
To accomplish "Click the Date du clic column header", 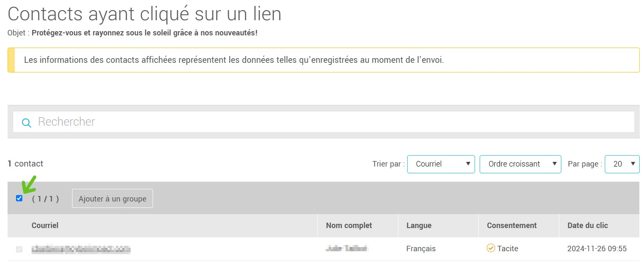I will (x=588, y=226).
